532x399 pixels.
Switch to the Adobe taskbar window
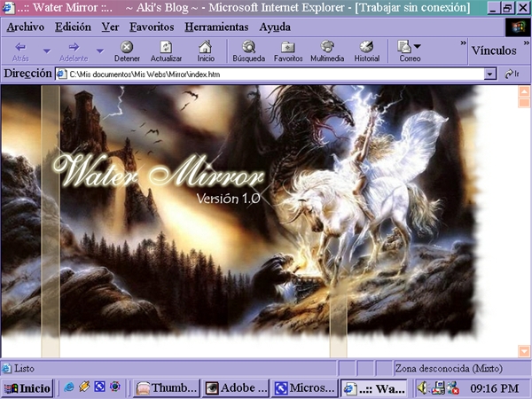pos(236,388)
